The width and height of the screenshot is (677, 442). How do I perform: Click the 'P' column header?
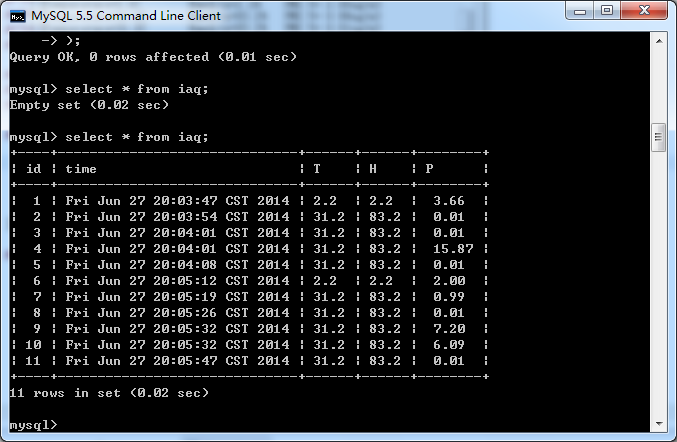tap(429, 169)
